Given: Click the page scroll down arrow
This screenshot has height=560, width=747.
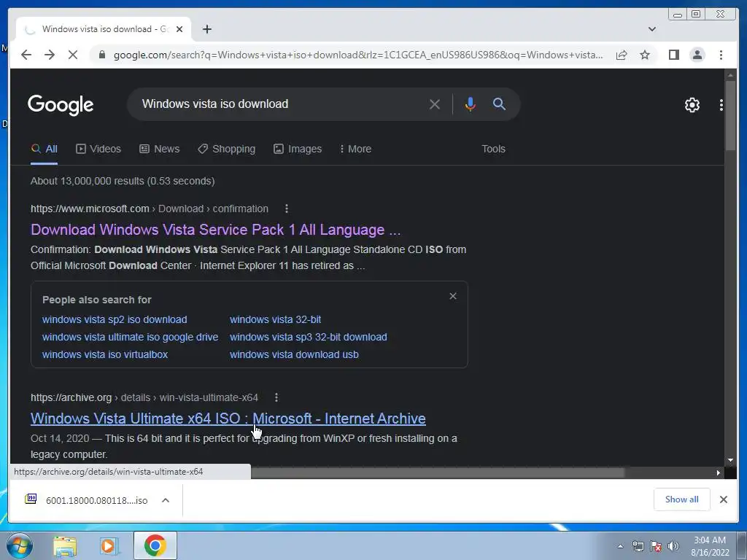Looking at the screenshot, I should [x=730, y=460].
